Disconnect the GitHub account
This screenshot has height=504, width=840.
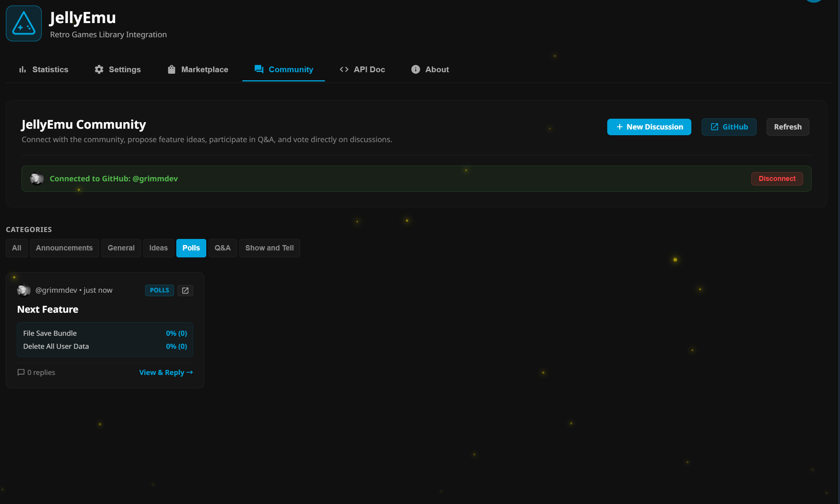click(x=777, y=179)
